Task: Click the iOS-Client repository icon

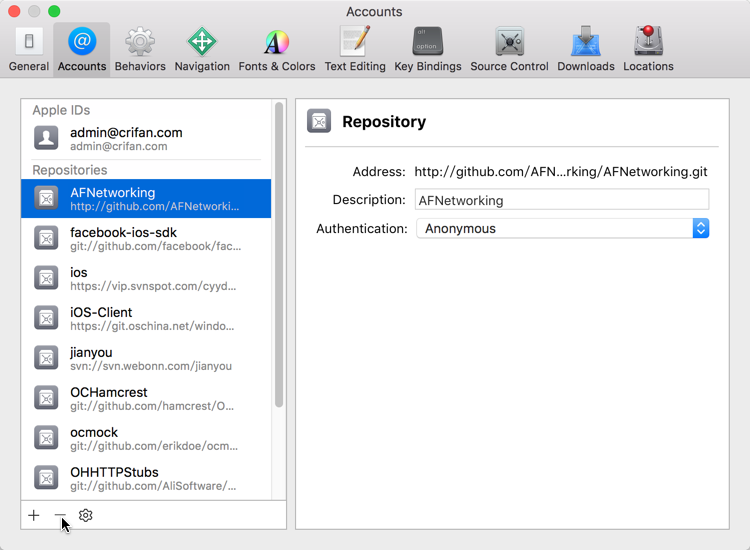Action: click(x=46, y=318)
